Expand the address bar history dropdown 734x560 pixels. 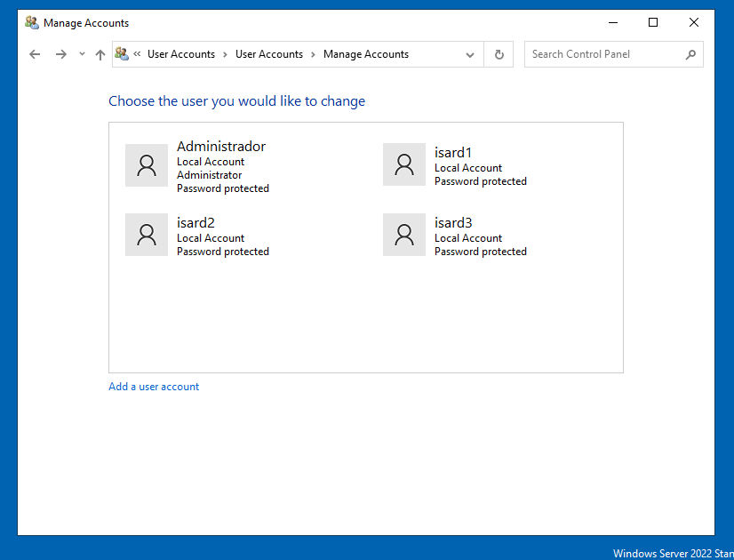click(x=470, y=54)
